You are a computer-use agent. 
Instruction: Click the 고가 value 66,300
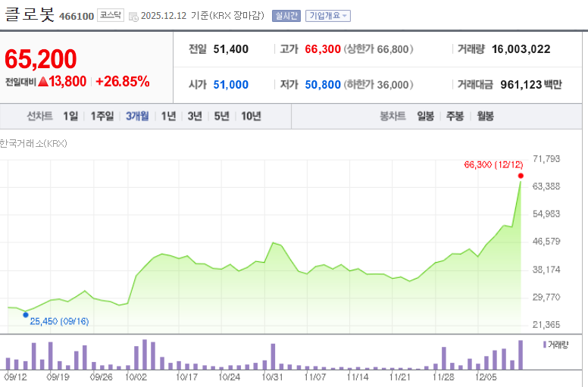click(x=323, y=49)
